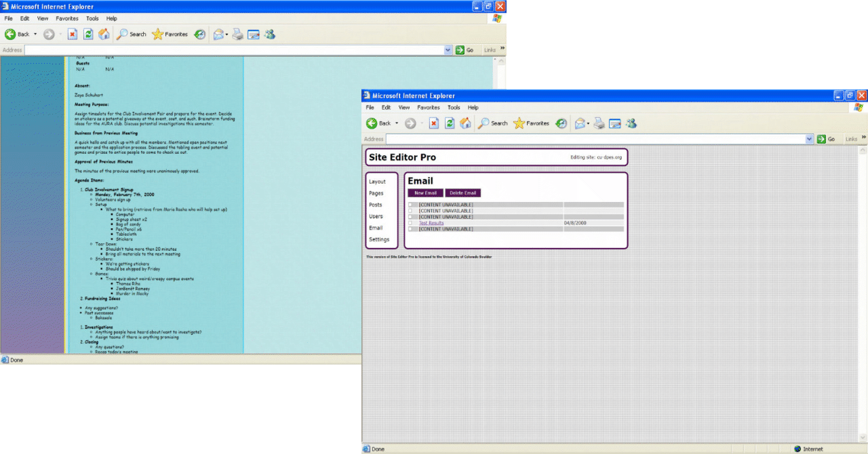Viewport: 868px width, 454px height.
Task: Open Tools menu in Site Editor Pro window
Action: (x=454, y=108)
